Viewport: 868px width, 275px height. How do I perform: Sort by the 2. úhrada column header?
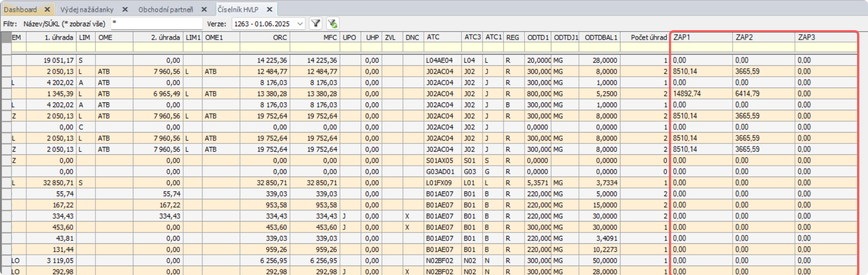point(158,37)
